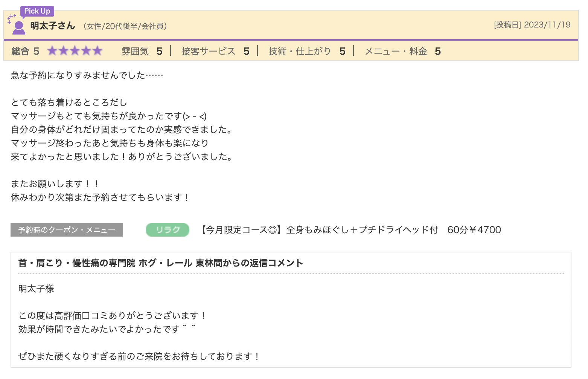Screen dimensions: 588x379
Task: Click the 接客サービス 5 rating
Action: [215, 51]
